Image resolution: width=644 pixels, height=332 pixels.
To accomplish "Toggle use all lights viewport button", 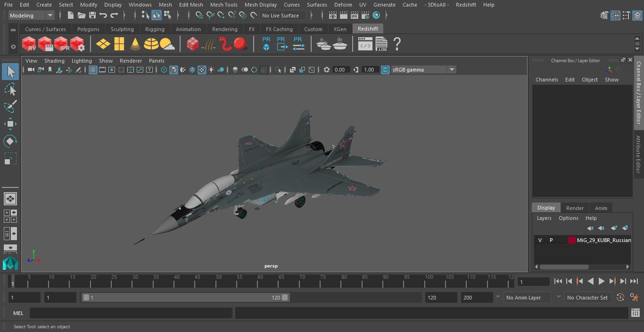I will (x=211, y=70).
